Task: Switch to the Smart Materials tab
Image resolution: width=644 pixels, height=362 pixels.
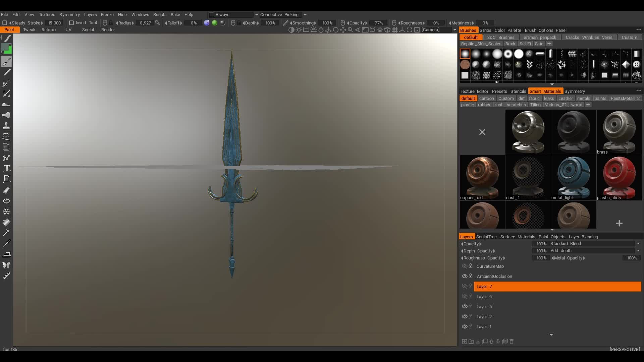Action: coord(546,91)
